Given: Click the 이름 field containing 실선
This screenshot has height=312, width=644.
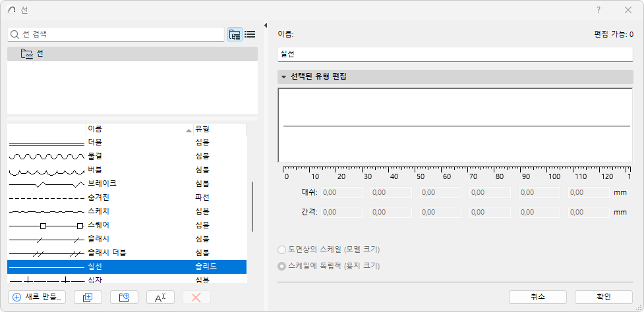Looking at the screenshot, I should (x=455, y=54).
